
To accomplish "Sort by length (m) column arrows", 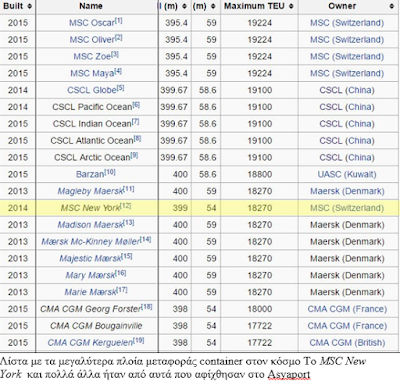I will (185, 6).
